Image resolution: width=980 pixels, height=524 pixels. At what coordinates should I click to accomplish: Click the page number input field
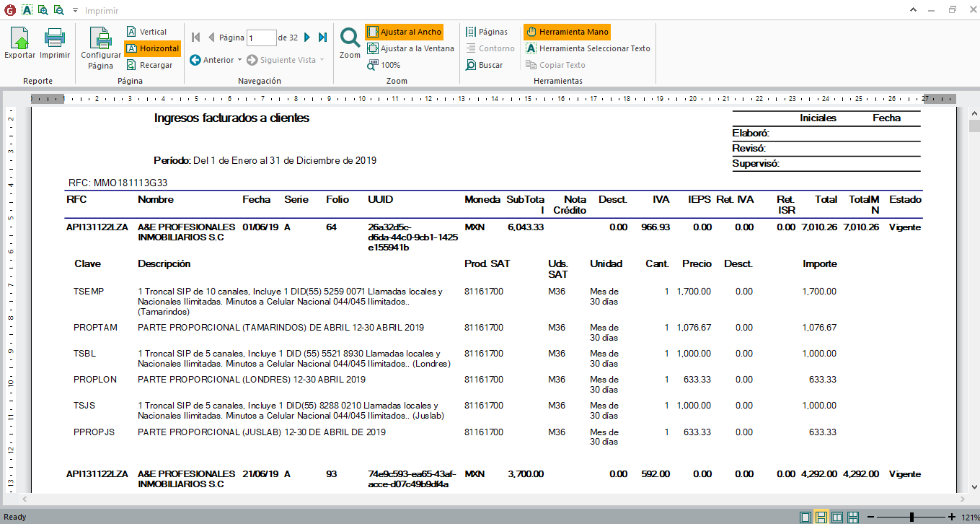tap(262, 38)
